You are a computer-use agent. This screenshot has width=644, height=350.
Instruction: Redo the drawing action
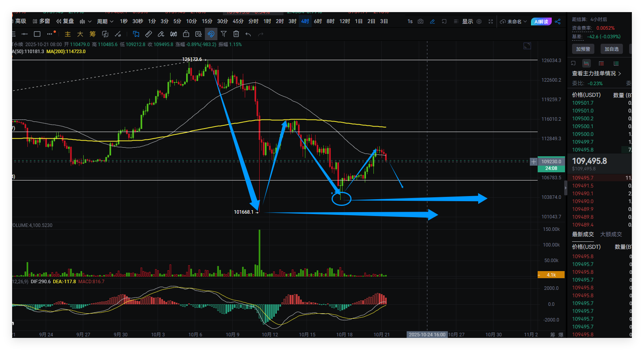pos(261,34)
